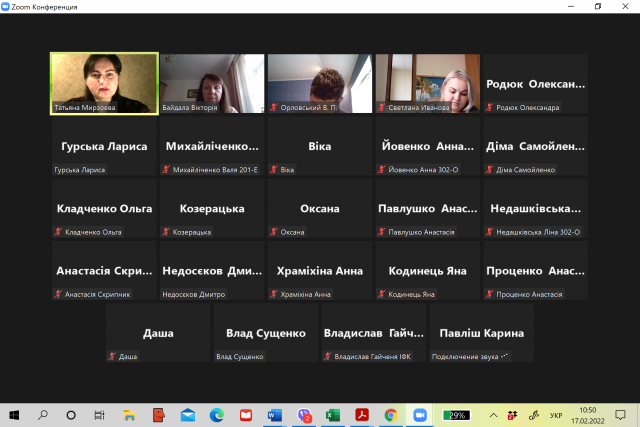Select Байдала Вікторія video tile
640x427 pixels.
(212, 84)
